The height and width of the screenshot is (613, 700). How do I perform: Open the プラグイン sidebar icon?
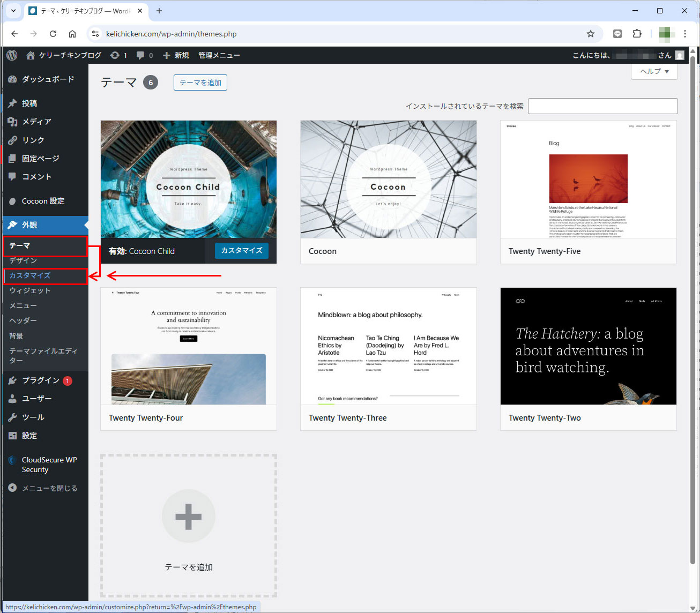tap(12, 380)
